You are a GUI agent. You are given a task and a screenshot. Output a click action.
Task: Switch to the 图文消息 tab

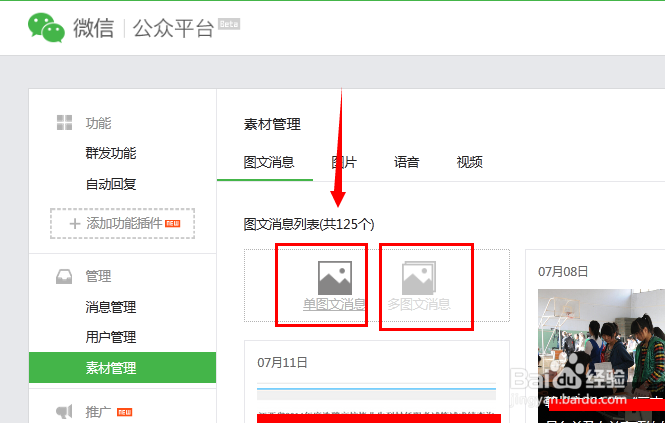click(269, 162)
